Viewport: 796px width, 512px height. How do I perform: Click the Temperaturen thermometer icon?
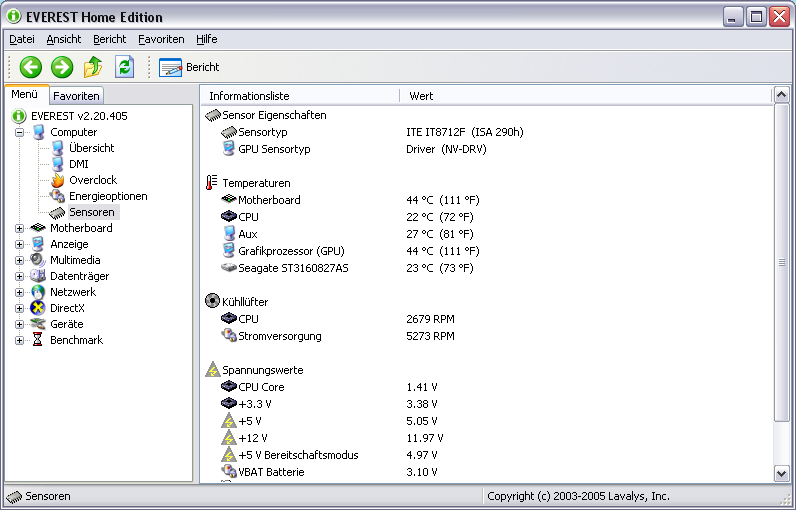click(211, 183)
